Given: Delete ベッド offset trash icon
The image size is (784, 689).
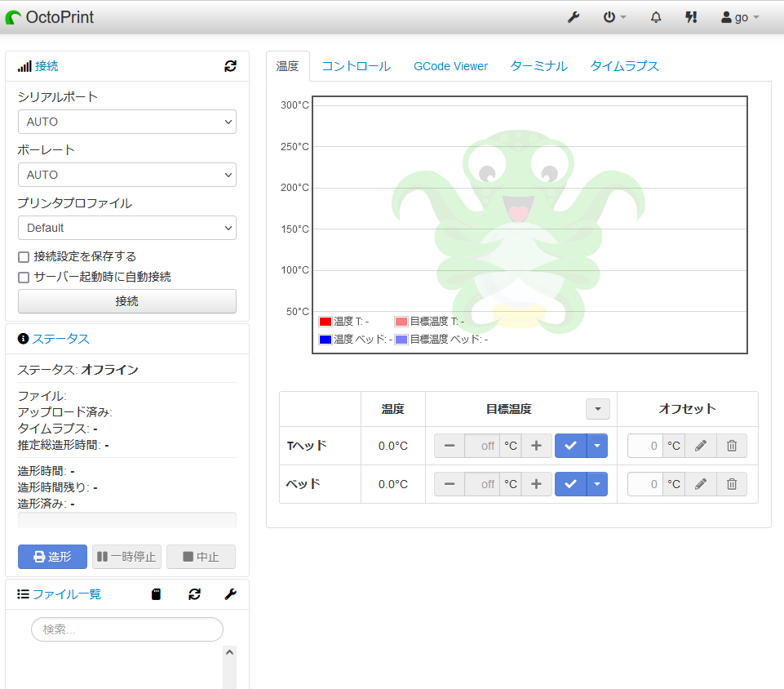Looking at the screenshot, I should 732,484.
